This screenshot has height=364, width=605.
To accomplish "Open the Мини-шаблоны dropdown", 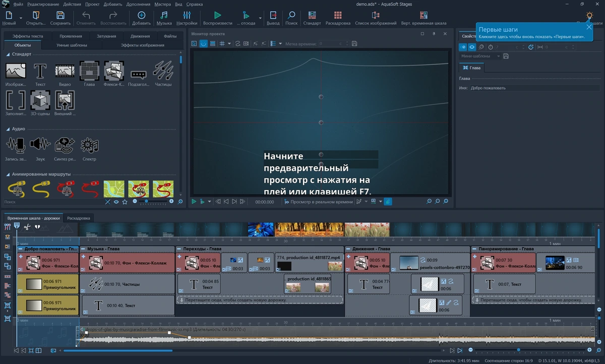I will pyautogui.click(x=480, y=56).
